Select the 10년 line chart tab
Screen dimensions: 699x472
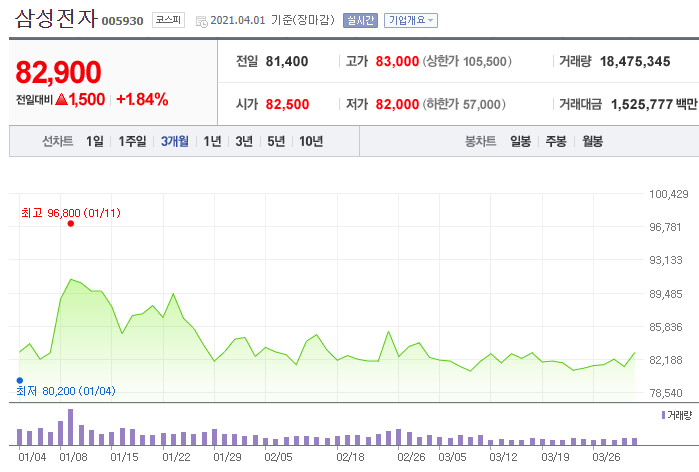click(311, 141)
